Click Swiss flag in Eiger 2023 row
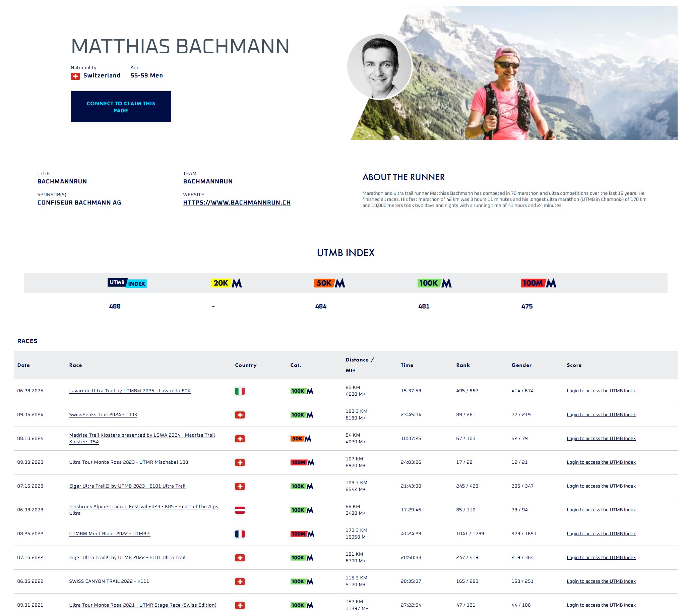 (x=240, y=486)
